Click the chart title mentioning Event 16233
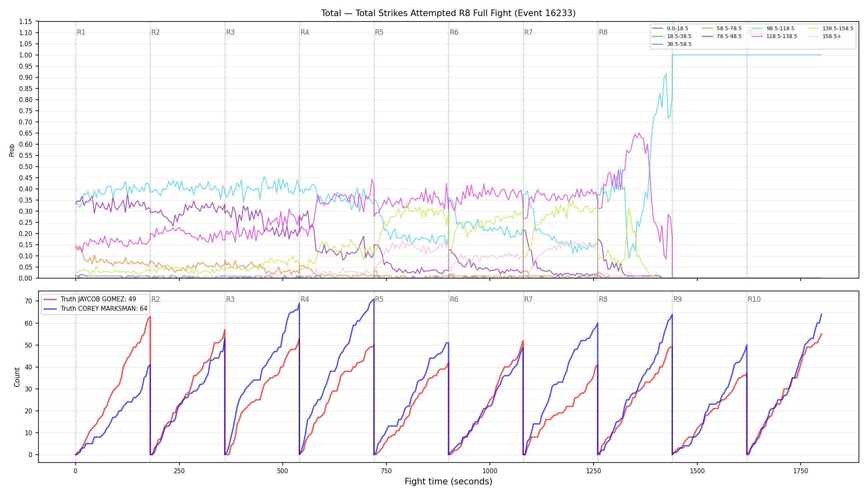This screenshot has height=496, width=868. coord(448,13)
